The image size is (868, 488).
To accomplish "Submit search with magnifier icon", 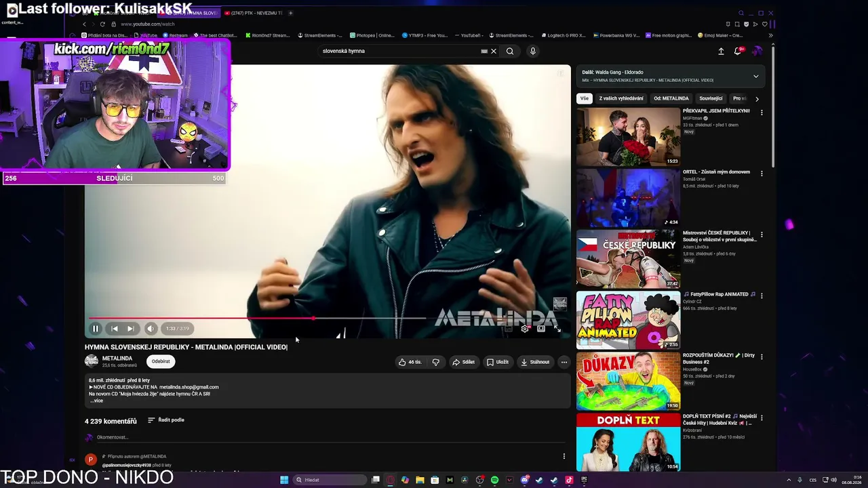I will 510,51.
